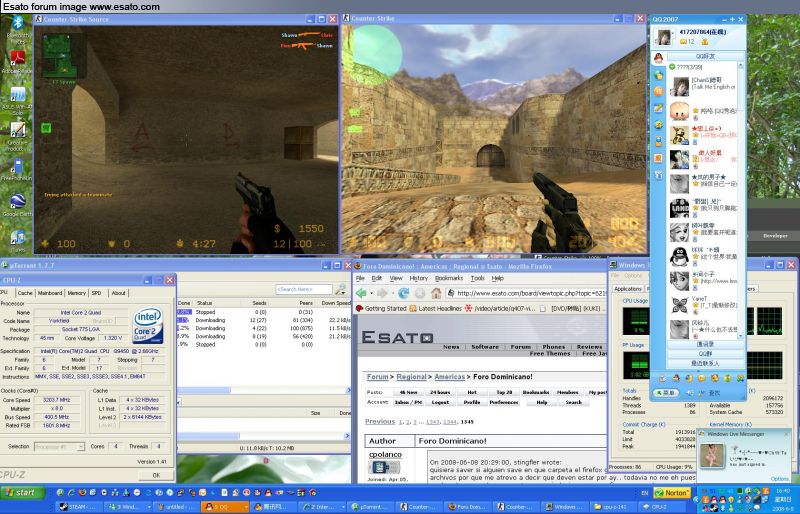Click Americas breadcrumb link
This screenshot has height=514, width=800.
(449, 377)
